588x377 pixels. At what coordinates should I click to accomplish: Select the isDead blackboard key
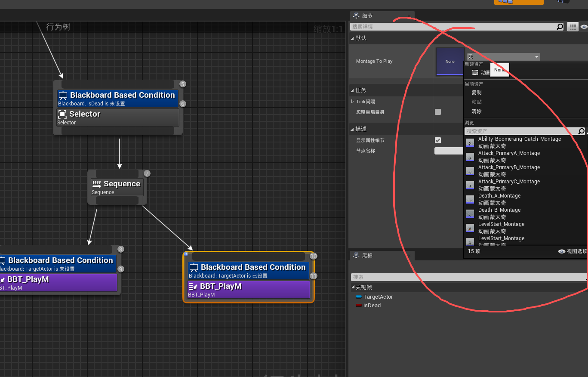pyautogui.click(x=372, y=306)
